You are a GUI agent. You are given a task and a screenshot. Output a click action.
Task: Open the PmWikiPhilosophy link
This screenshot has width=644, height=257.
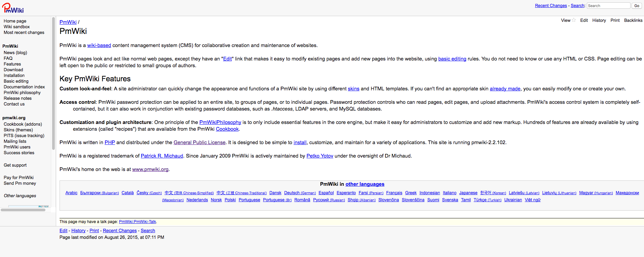[x=220, y=122]
